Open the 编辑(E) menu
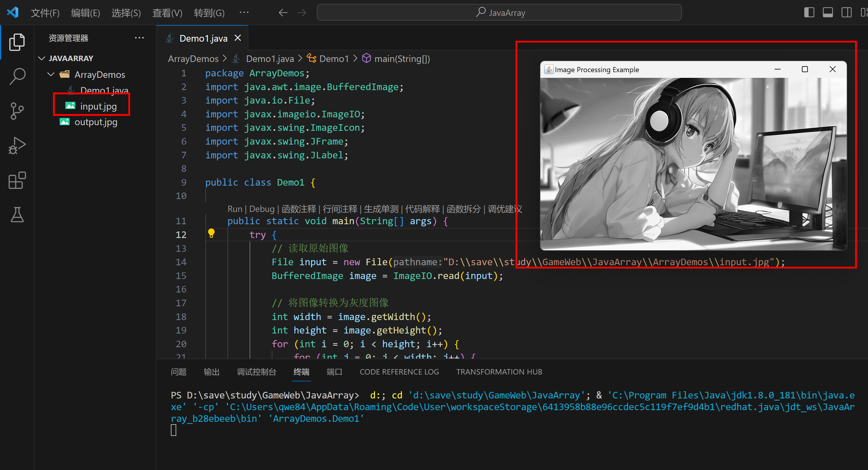The image size is (868, 470). coord(85,13)
